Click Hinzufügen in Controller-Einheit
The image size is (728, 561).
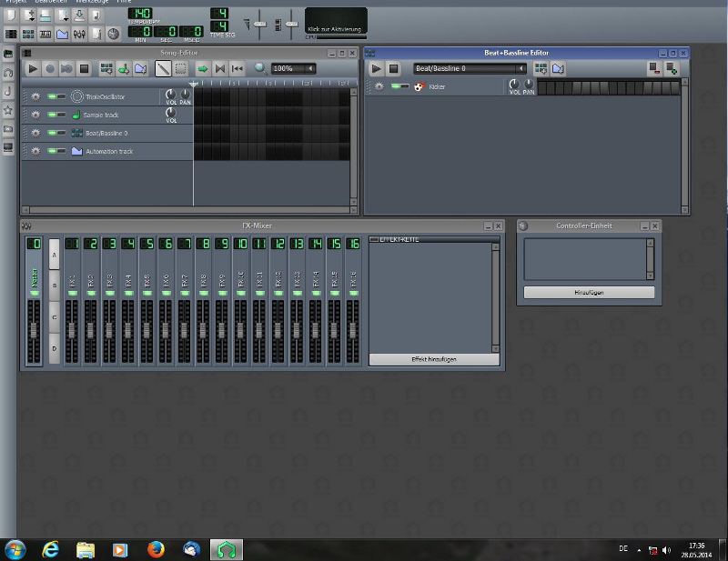pyautogui.click(x=589, y=292)
